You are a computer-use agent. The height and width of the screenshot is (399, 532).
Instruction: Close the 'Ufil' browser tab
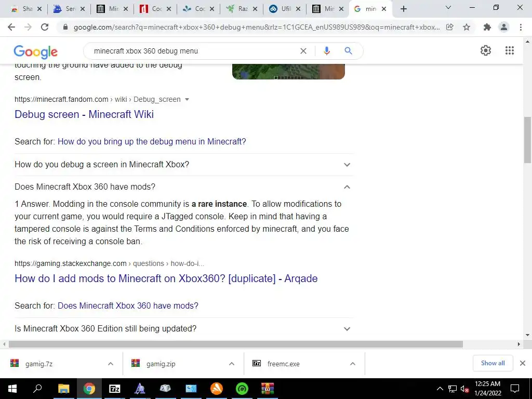click(x=298, y=9)
